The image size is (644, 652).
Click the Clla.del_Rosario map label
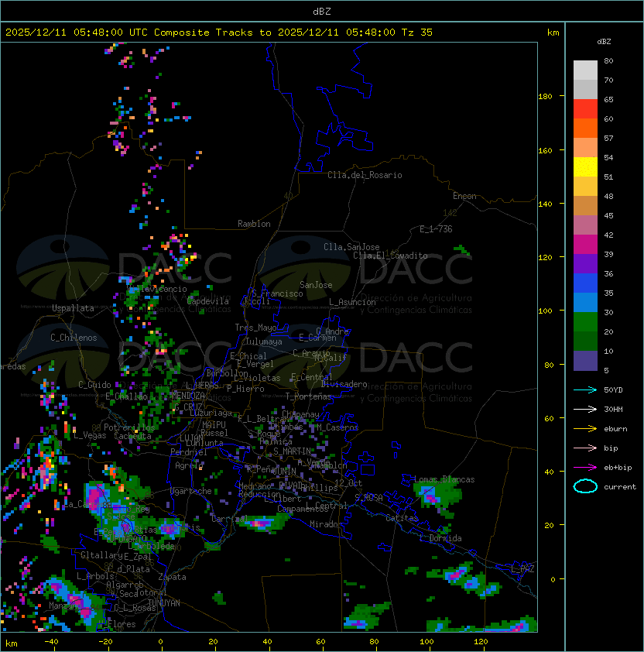365,175
